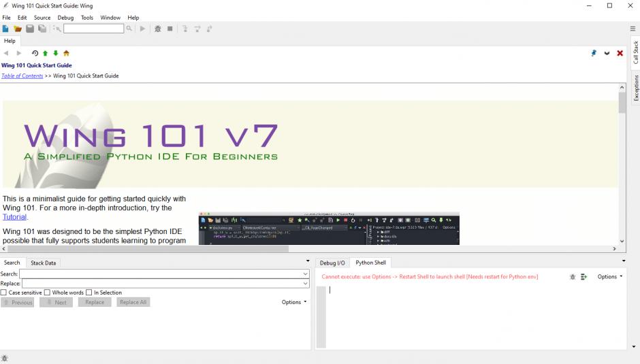Open the Replace field history dropdown
Screen dimensions: 640x364
click(305, 284)
